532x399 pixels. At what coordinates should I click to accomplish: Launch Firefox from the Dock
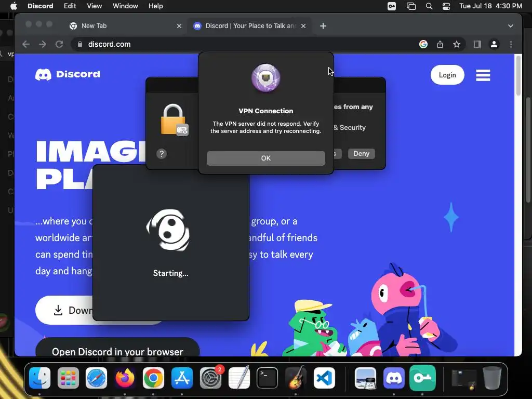(125, 378)
